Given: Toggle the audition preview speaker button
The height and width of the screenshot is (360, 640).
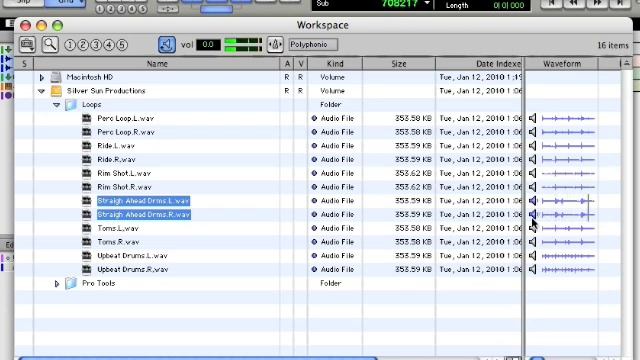Looking at the screenshot, I should pos(167,44).
